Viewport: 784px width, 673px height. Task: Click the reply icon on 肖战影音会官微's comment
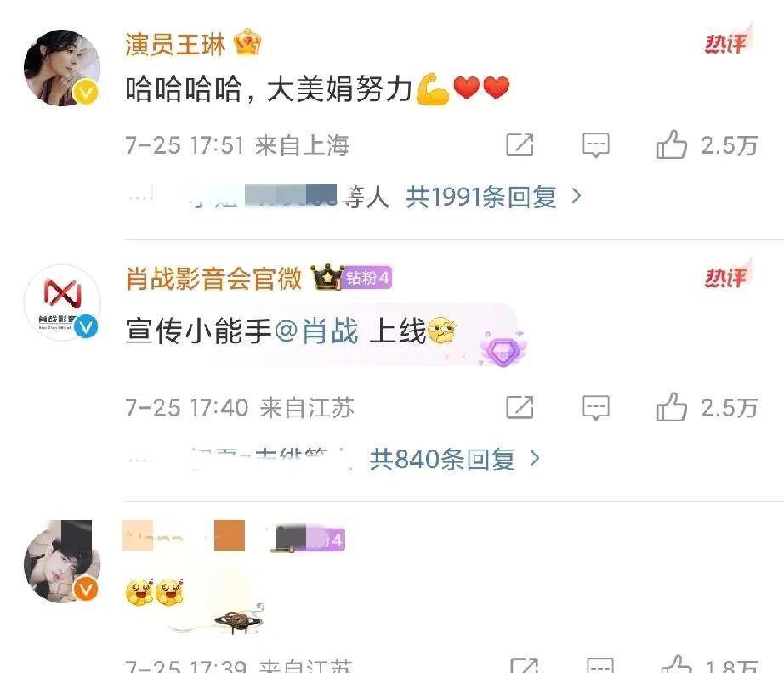pos(596,407)
